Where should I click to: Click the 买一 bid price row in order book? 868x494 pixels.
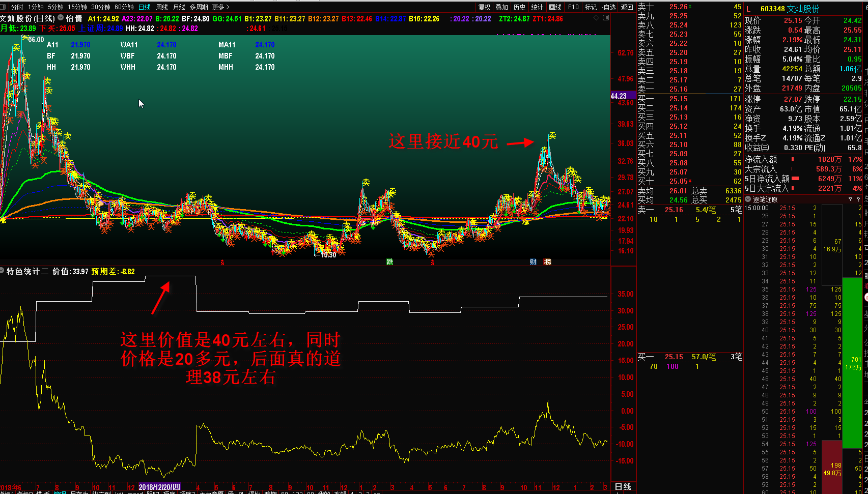coord(690,99)
